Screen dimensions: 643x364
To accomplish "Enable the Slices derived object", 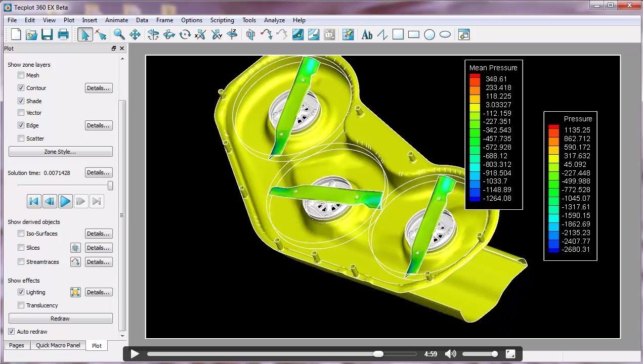I will (x=21, y=248).
